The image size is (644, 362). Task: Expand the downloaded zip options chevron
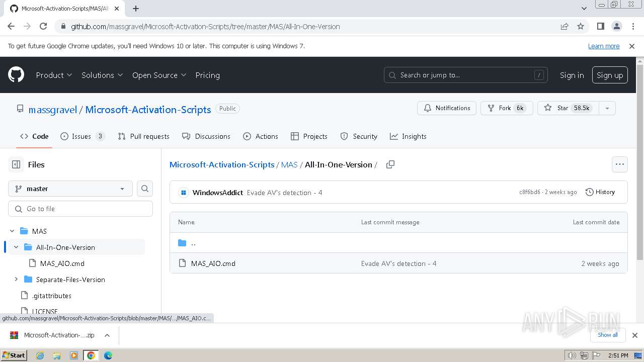(107, 335)
